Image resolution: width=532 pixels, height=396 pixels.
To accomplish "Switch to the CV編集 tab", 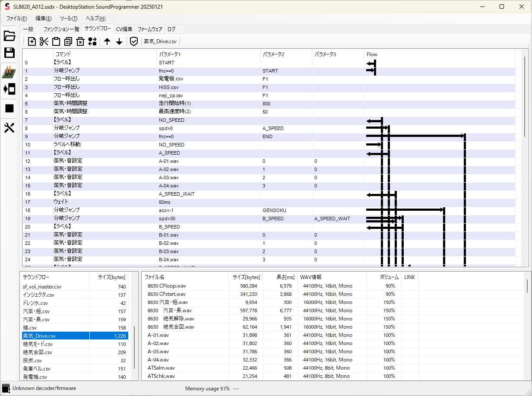I will click(124, 29).
